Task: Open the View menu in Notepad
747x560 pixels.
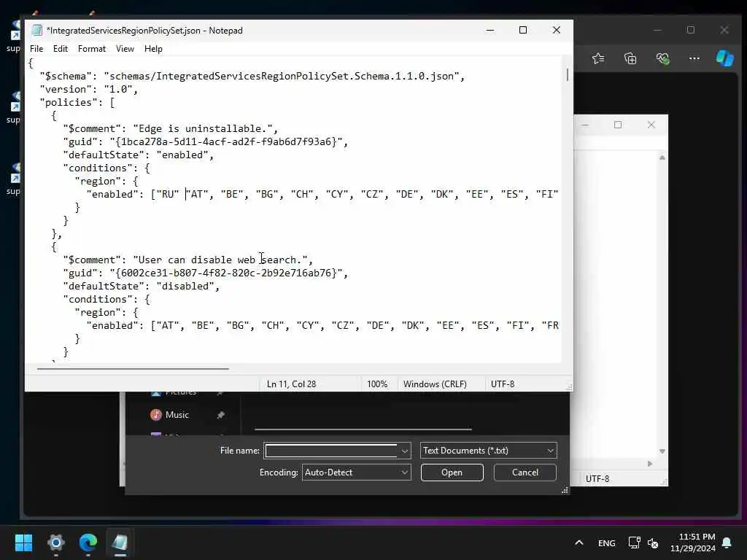Action: coord(125,49)
